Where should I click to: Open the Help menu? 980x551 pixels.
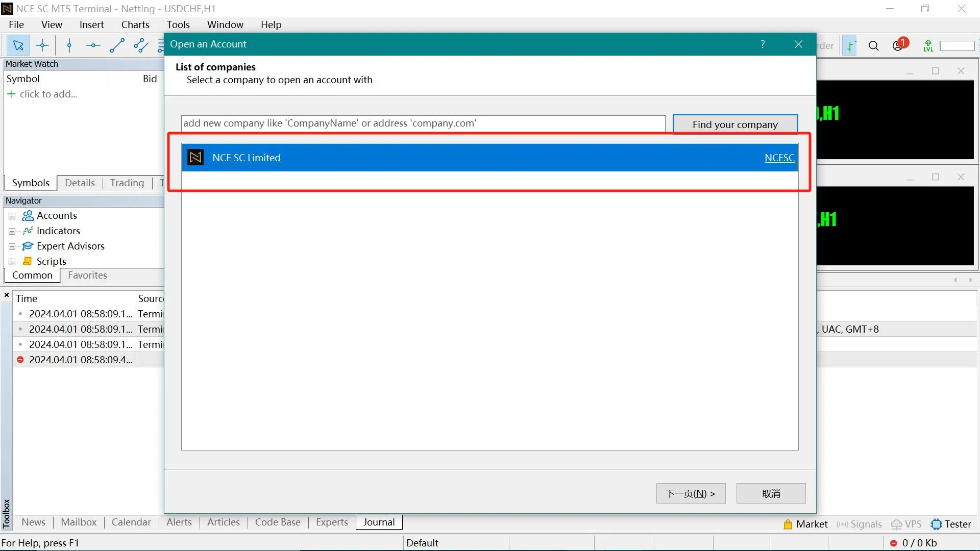pyautogui.click(x=271, y=24)
